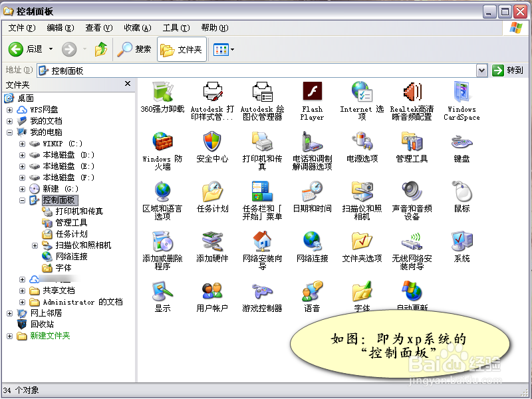Open the view mode dropdown button
Viewport: 532px width, 399px height.
click(x=232, y=49)
